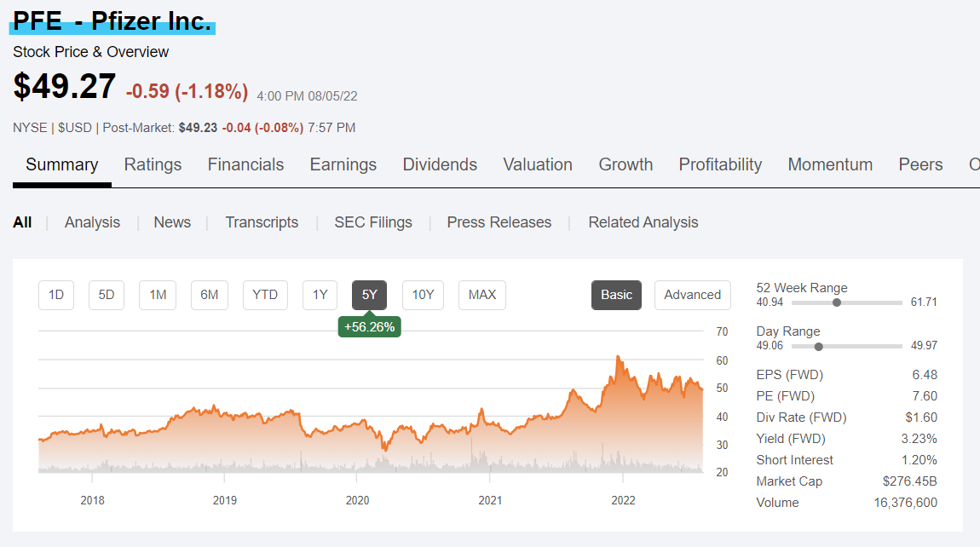Set chart range to 10Y
Screen dimensions: 980x547
tap(424, 295)
